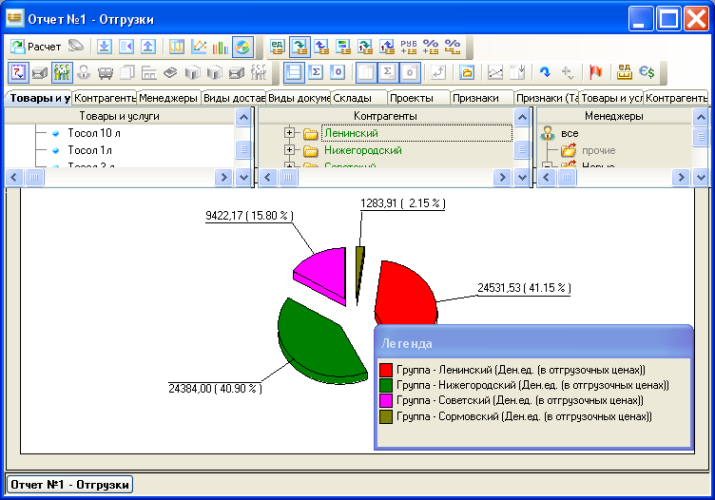Click the blue upload arrow toolbar icon
The width and height of the screenshot is (715, 500).
pos(148,46)
